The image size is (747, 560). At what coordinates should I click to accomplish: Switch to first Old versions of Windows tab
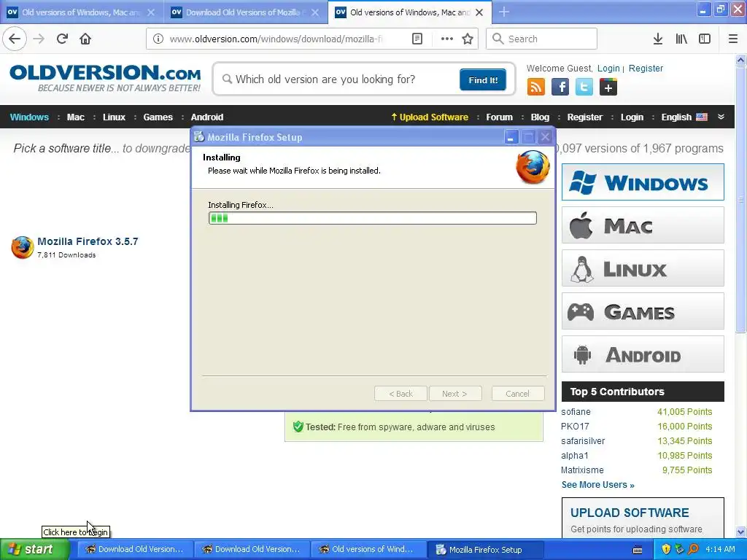(x=81, y=12)
